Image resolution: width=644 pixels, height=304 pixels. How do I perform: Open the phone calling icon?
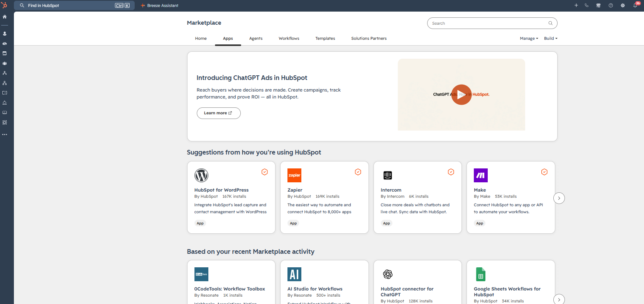(x=587, y=5)
